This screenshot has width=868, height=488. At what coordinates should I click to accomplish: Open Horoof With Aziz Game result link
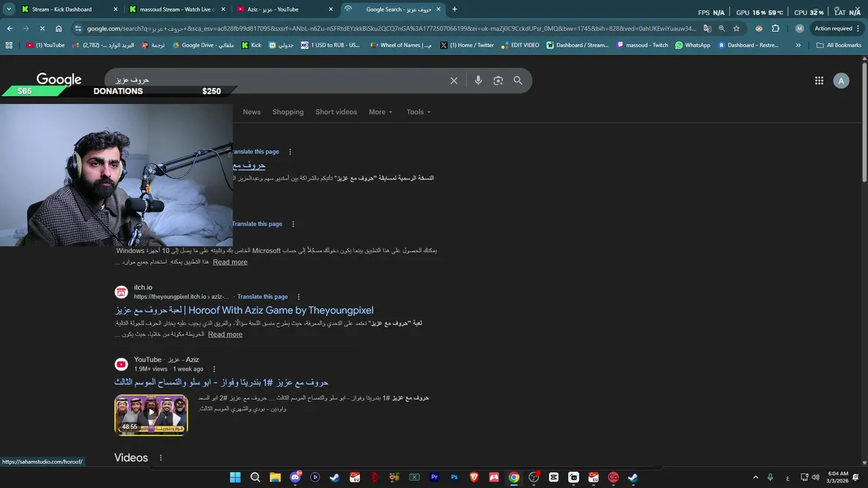coord(244,310)
